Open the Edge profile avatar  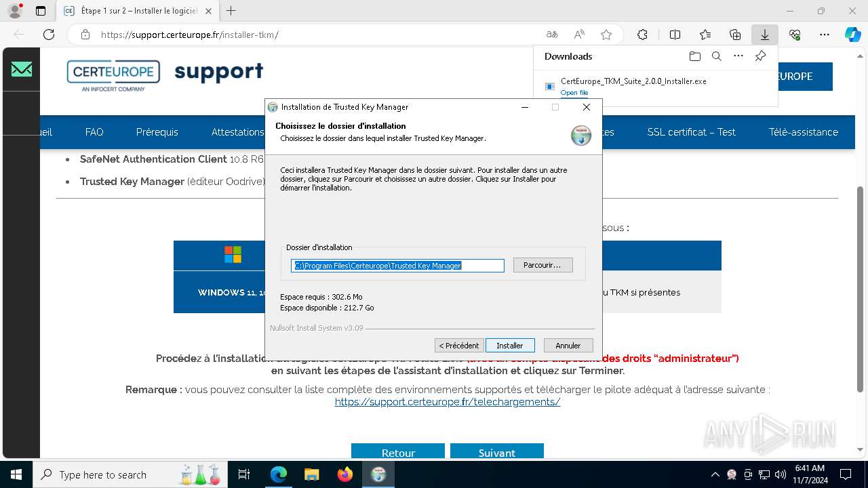15,11
